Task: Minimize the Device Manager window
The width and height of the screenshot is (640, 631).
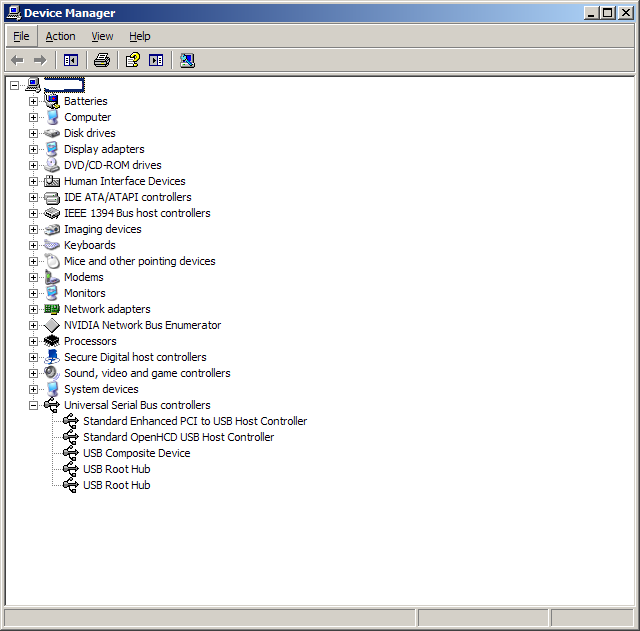Action: [591, 13]
